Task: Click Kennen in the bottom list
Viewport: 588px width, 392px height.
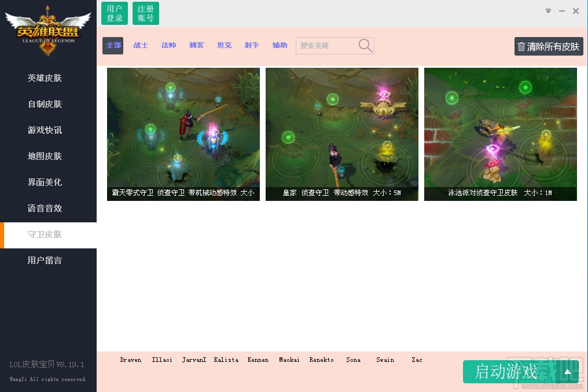Action: 258,360
